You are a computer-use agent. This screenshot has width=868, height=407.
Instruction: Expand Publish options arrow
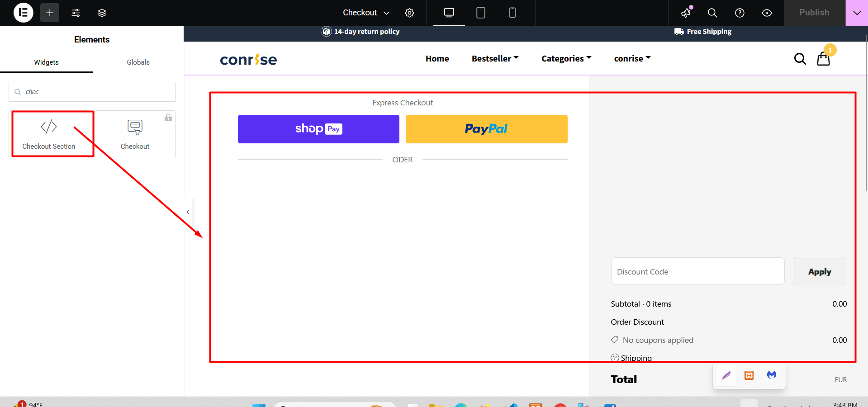click(857, 13)
